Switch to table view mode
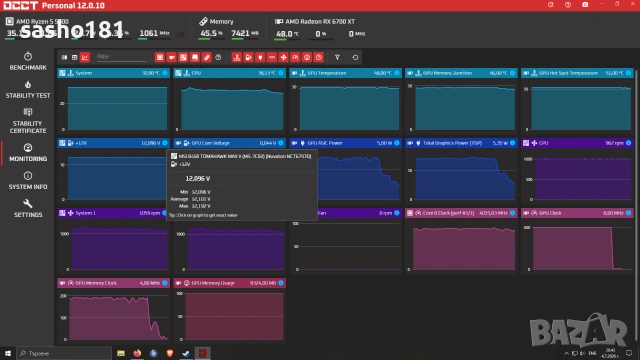This screenshot has width=640, height=360. tap(74, 57)
